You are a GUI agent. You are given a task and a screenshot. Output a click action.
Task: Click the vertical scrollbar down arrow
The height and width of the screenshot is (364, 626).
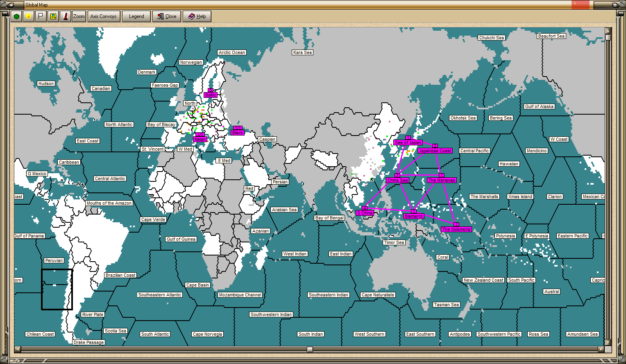pyautogui.click(x=608, y=342)
